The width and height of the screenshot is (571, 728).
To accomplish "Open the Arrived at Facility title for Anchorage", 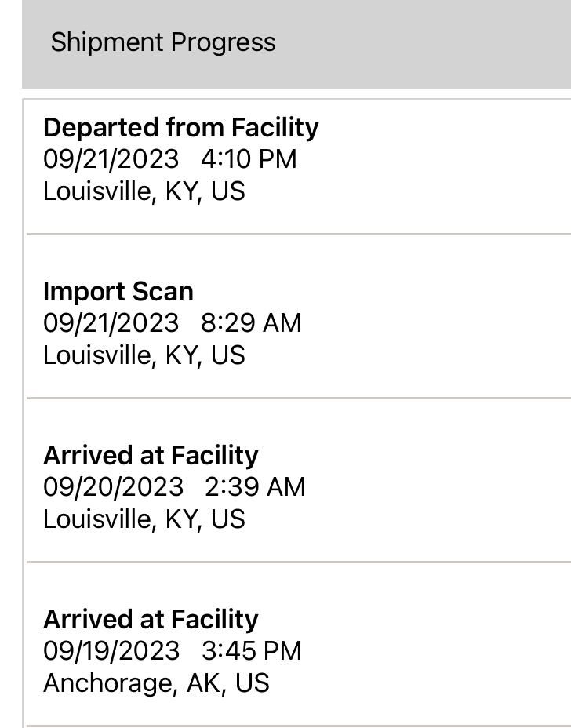I will [x=151, y=619].
